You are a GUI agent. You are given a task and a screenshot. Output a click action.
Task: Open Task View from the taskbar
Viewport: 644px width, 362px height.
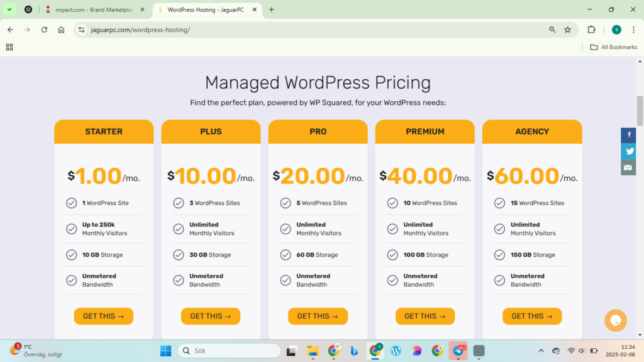(291, 351)
